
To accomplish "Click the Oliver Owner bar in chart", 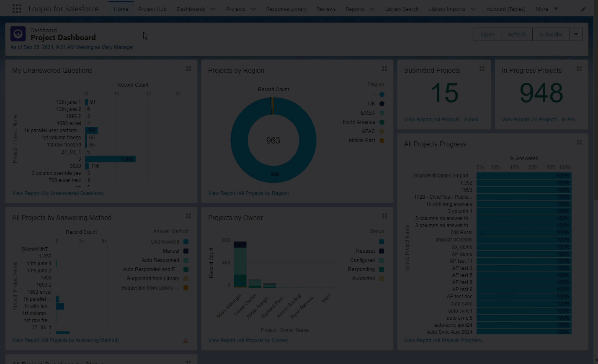I will pos(255,284).
